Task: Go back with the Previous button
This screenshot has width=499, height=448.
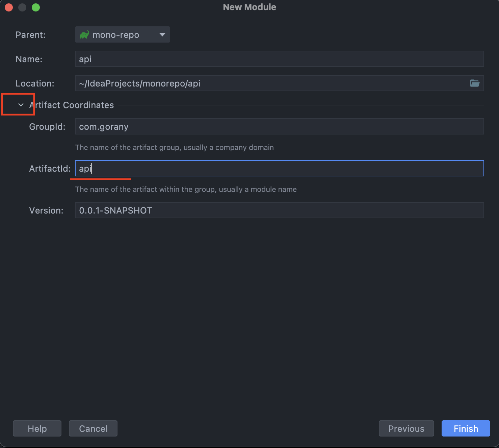Action: tap(406, 428)
